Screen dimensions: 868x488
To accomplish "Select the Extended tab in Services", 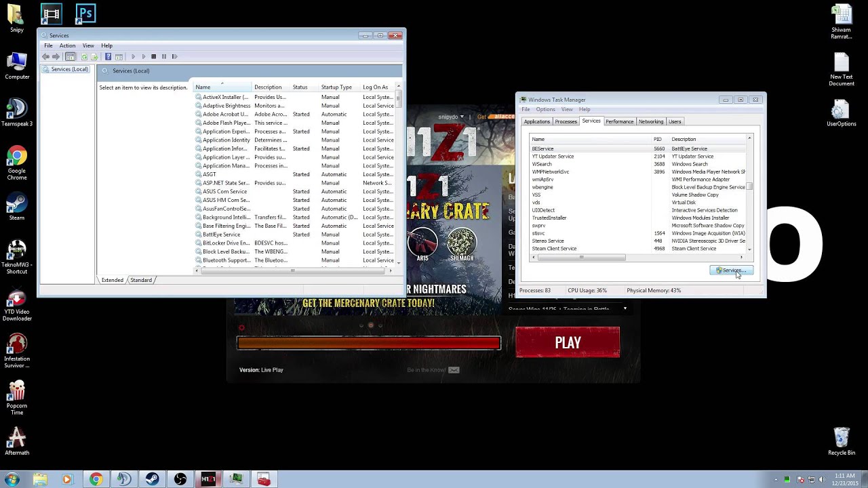I will 113,280.
